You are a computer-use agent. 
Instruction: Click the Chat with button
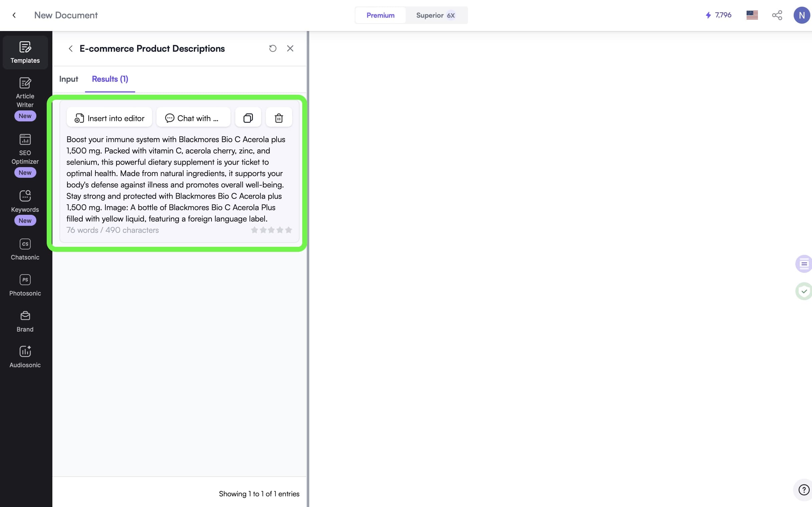coord(193,118)
